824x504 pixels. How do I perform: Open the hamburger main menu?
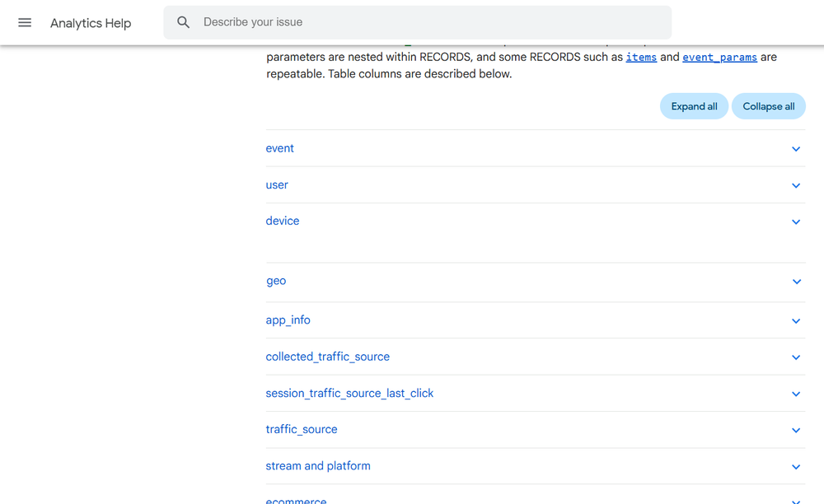tap(25, 23)
